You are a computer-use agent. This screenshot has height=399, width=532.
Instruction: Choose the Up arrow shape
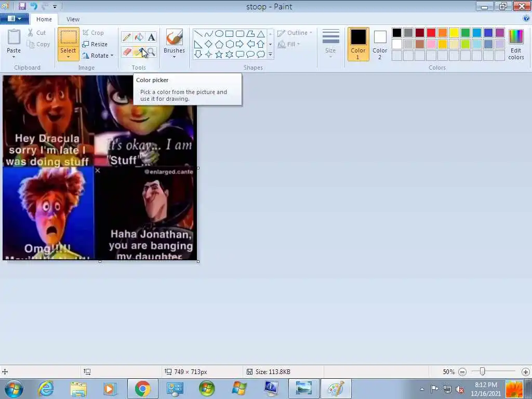pyautogui.click(x=261, y=44)
